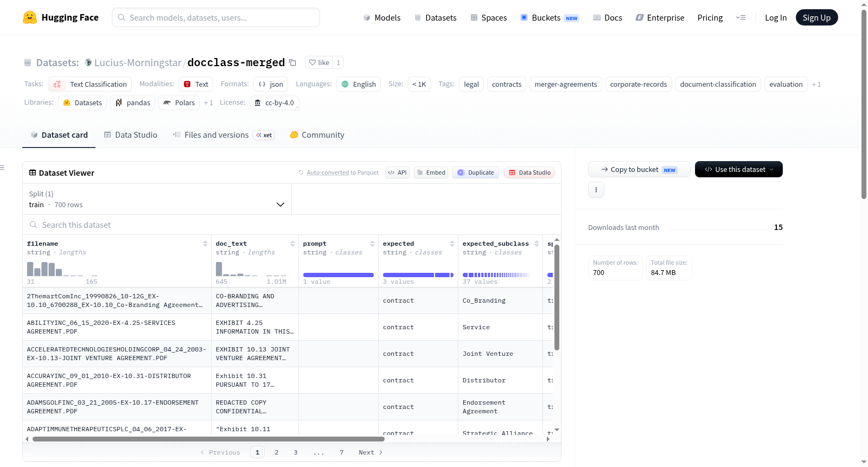Jump to page 7 of rows
Screen dimensions: 868x467
342,452
